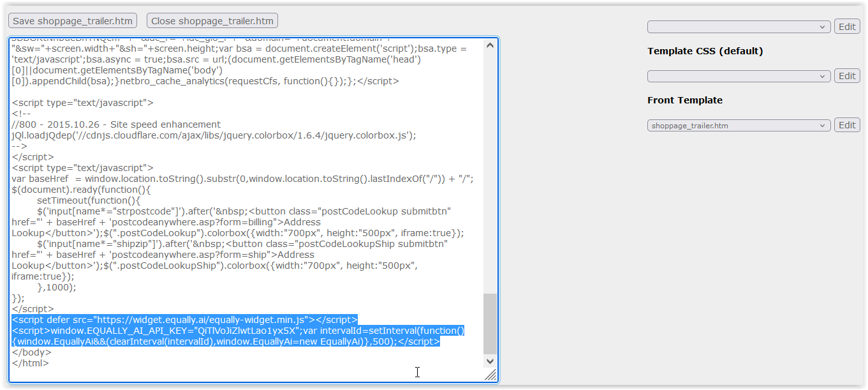
Task: Click the "Template CSS (default)" heading
Action: click(705, 51)
